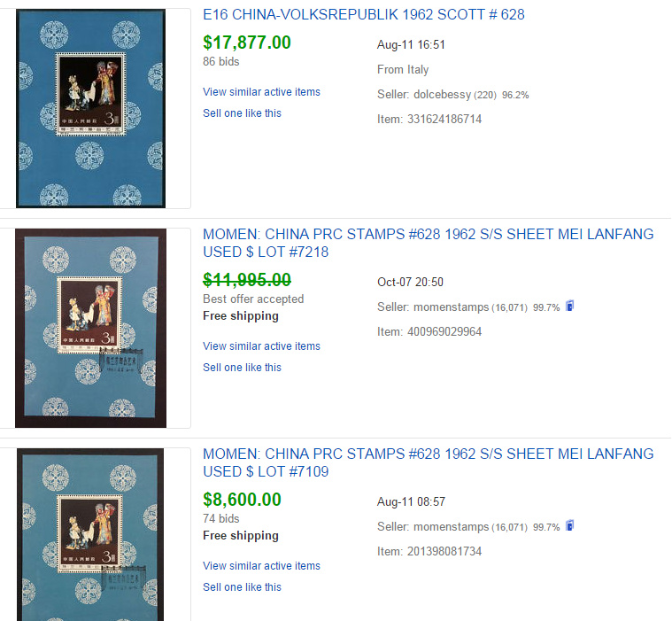672x621 pixels.
Task: Click the 74 bids count
Action: (x=221, y=518)
